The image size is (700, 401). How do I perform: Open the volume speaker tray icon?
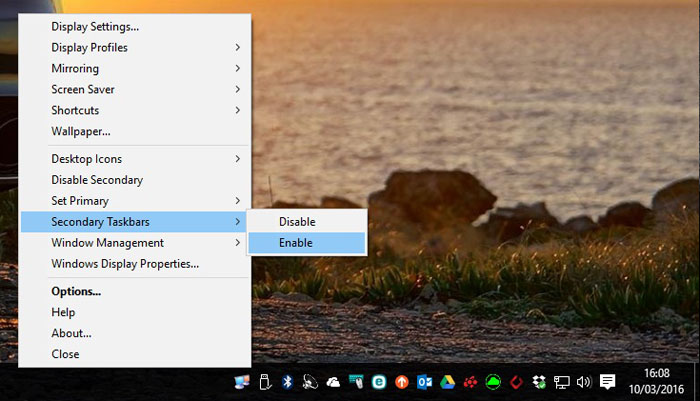[x=584, y=382]
